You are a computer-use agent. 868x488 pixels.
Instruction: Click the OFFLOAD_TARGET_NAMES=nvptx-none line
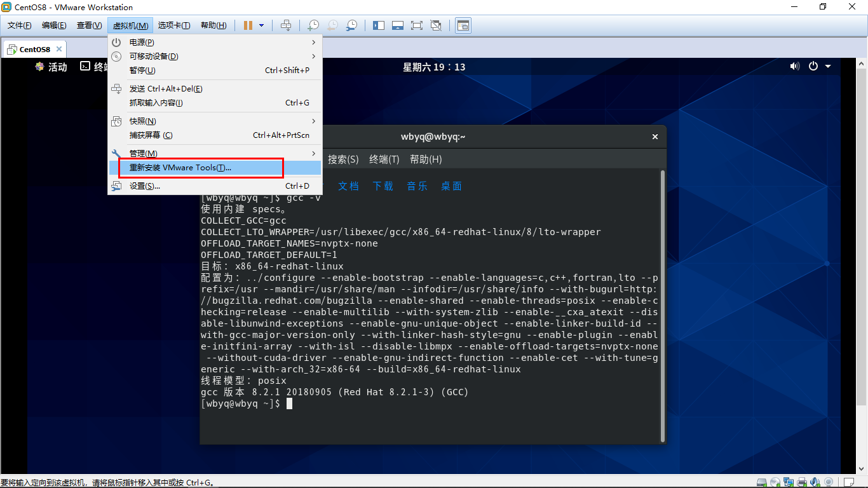pyautogui.click(x=289, y=243)
